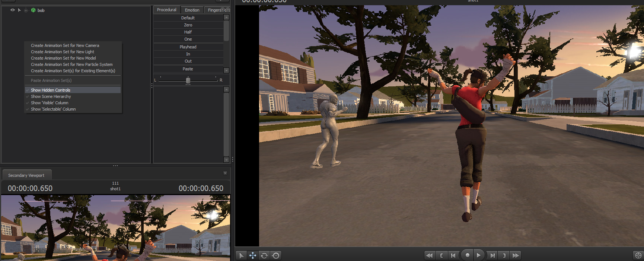Click the preset list scrollbar thumb
This screenshot has height=261, width=644.
(226, 31)
